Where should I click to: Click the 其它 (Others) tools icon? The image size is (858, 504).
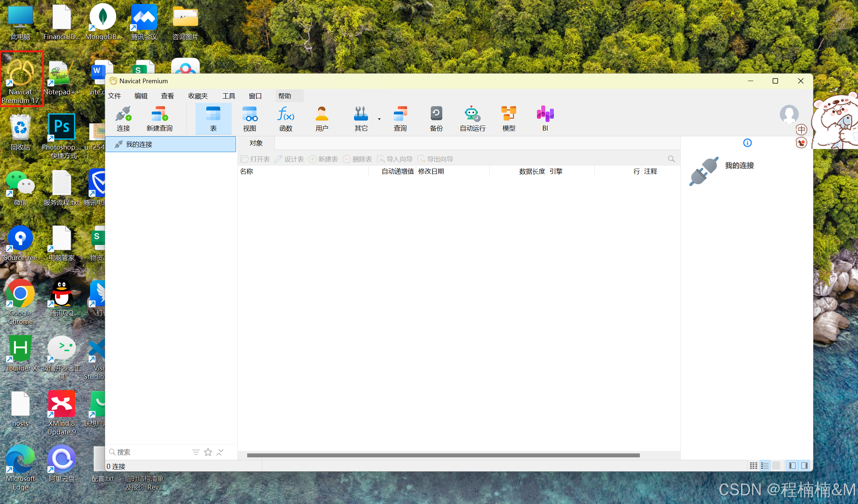click(x=361, y=119)
